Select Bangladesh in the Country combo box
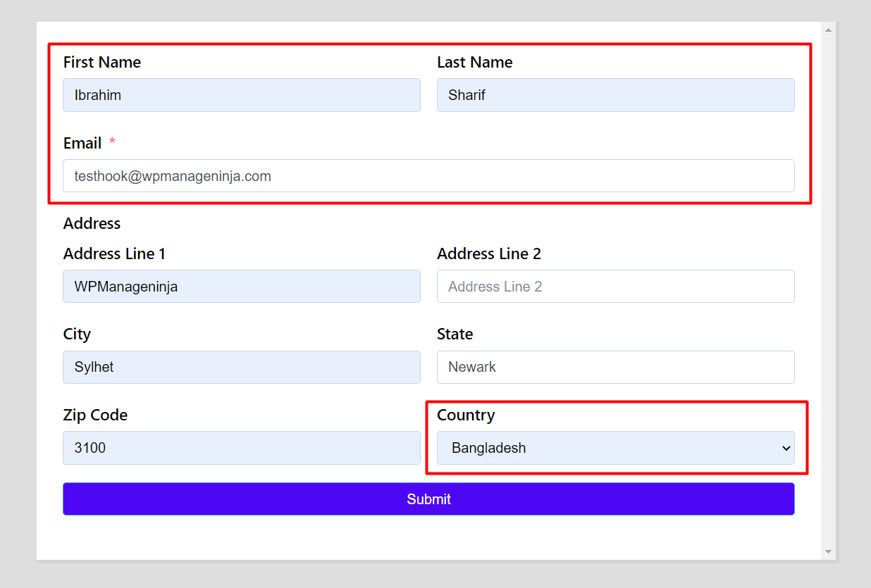871x588 pixels. [615, 448]
